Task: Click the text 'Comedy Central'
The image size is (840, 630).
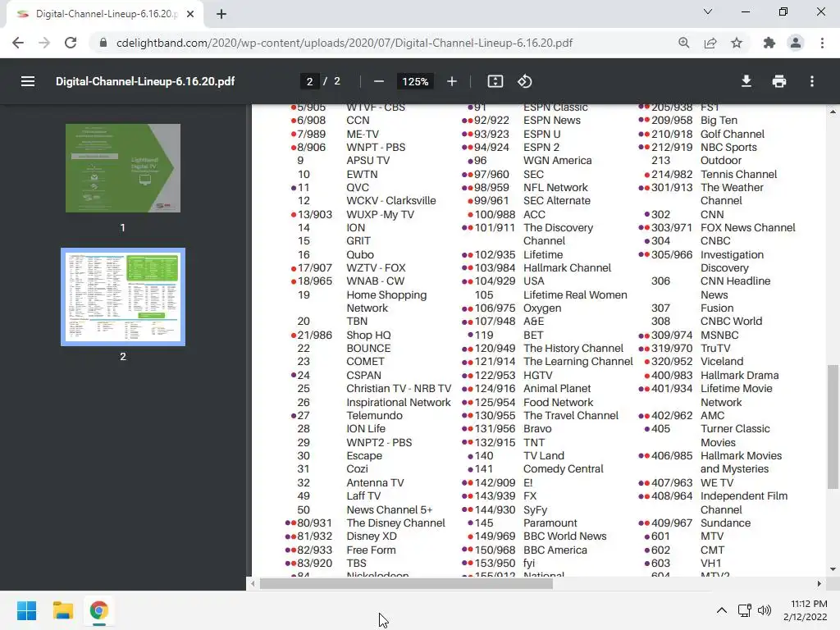Action: [x=563, y=468]
